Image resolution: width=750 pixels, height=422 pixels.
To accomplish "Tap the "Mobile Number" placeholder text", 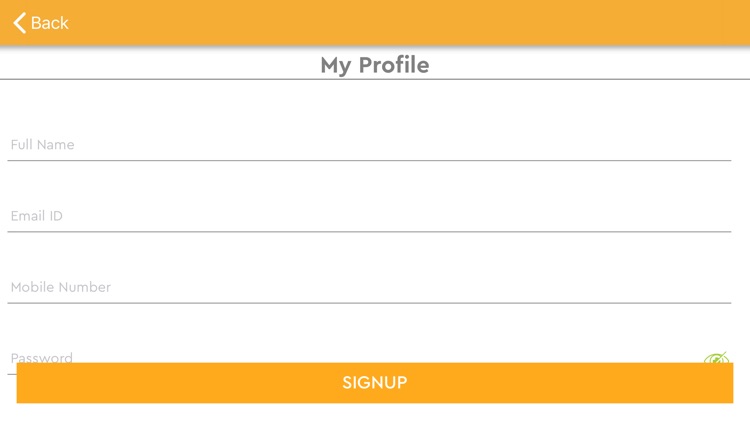I will pos(61,287).
